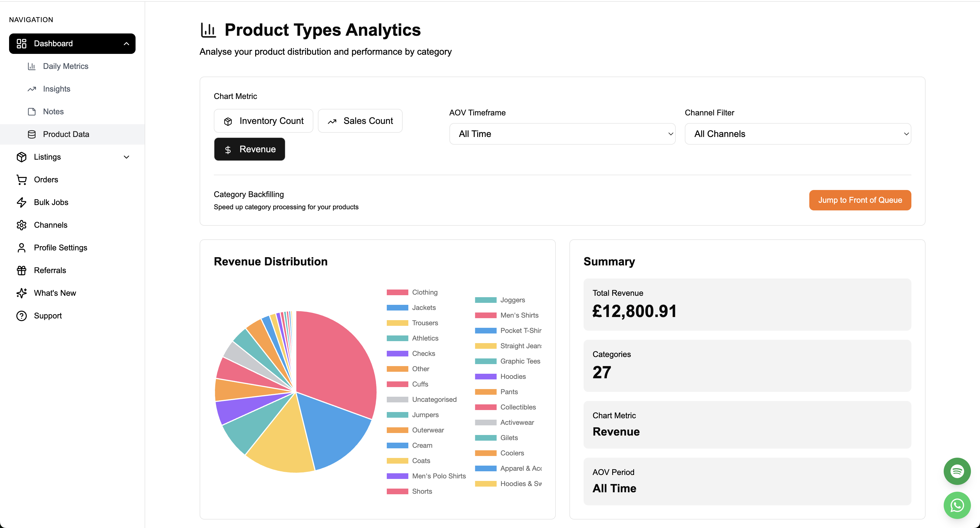This screenshot has width=980, height=528.
Task: Click the Channels gear icon
Action: [x=22, y=225]
